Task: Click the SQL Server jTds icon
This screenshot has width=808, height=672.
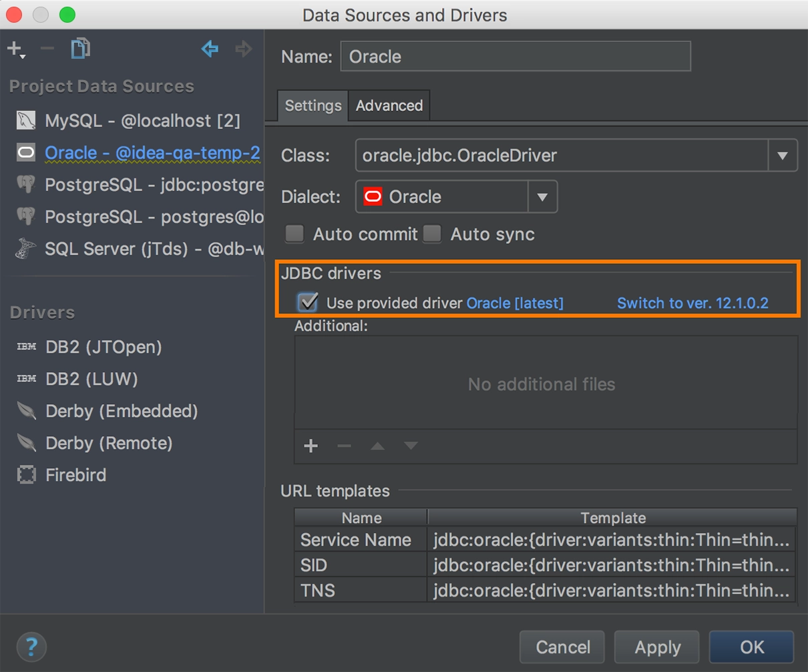Action: coord(26,248)
